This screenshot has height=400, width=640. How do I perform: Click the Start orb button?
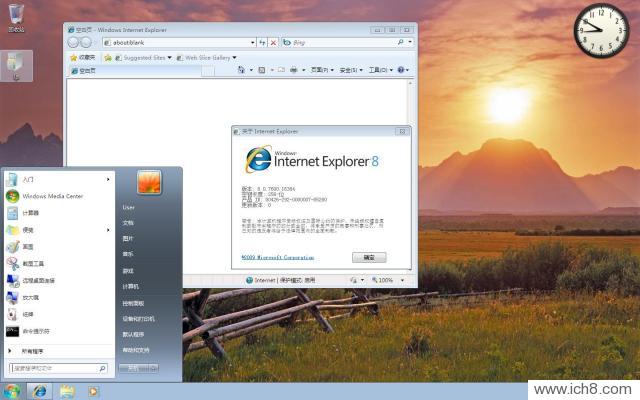(x=12, y=390)
